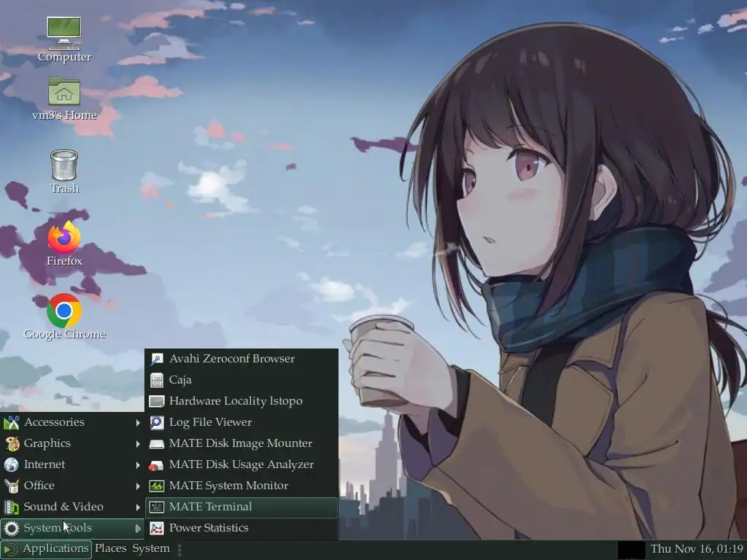Select Avahi Zeroconf Browser menu entry
Viewport: 747px width, 560px height.
(x=241, y=359)
